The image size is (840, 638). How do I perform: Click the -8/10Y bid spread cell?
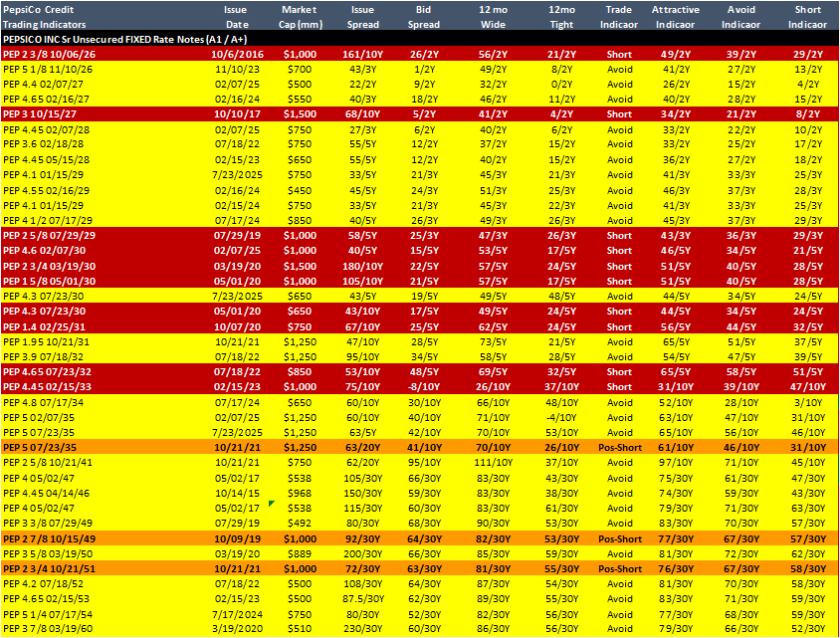[424, 387]
